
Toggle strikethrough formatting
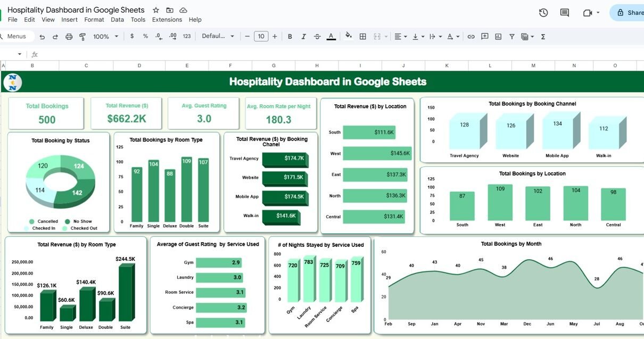317,37
